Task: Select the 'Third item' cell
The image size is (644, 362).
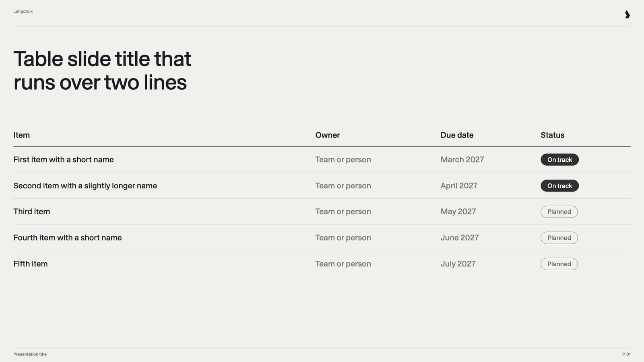Action: pos(32,212)
